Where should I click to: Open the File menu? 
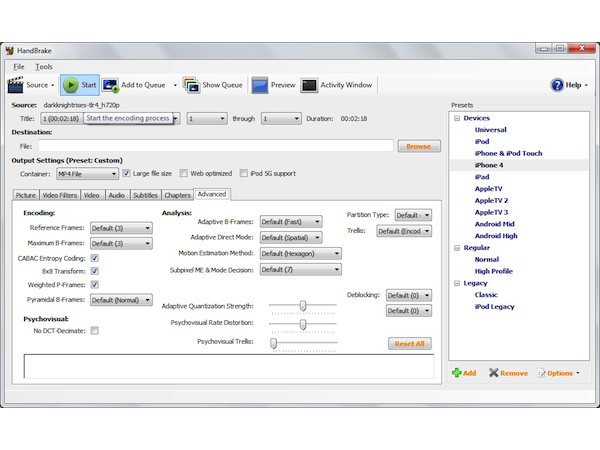pyautogui.click(x=19, y=67)
